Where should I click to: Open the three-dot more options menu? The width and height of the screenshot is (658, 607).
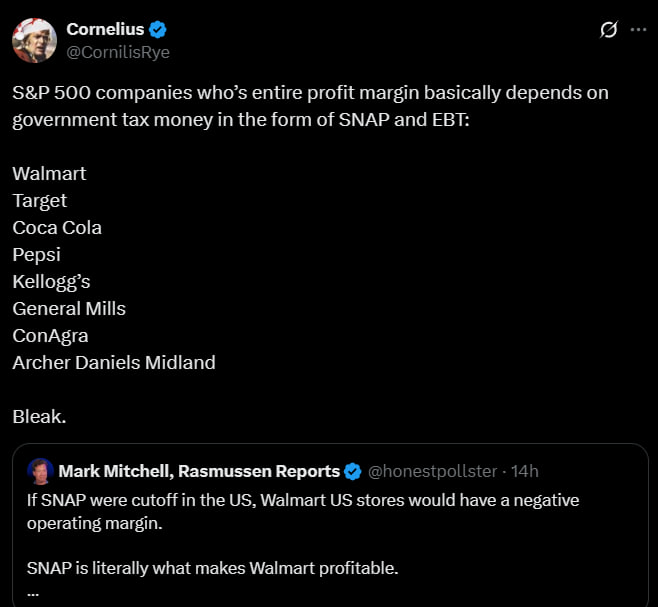[x=637, y=30]
